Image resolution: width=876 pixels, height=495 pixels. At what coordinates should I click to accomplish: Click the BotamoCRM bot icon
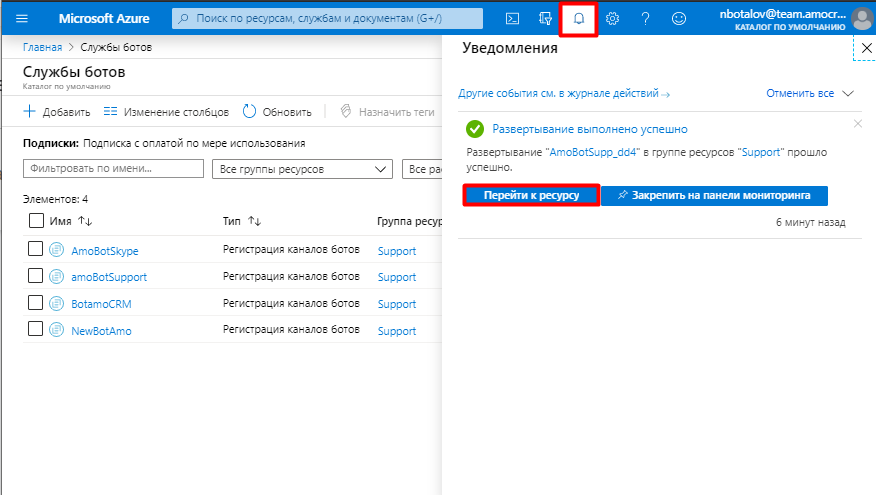coord(56,303)
